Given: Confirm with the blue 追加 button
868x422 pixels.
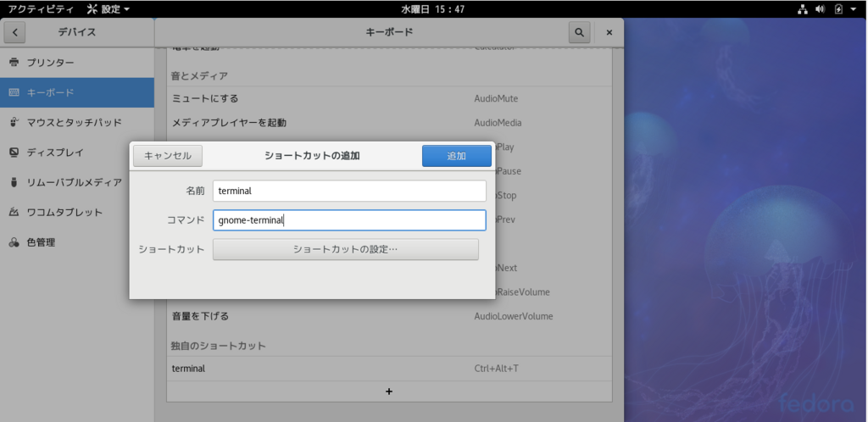Looking at the screenshot, I should pyautogui.click(x=457, y=156).
